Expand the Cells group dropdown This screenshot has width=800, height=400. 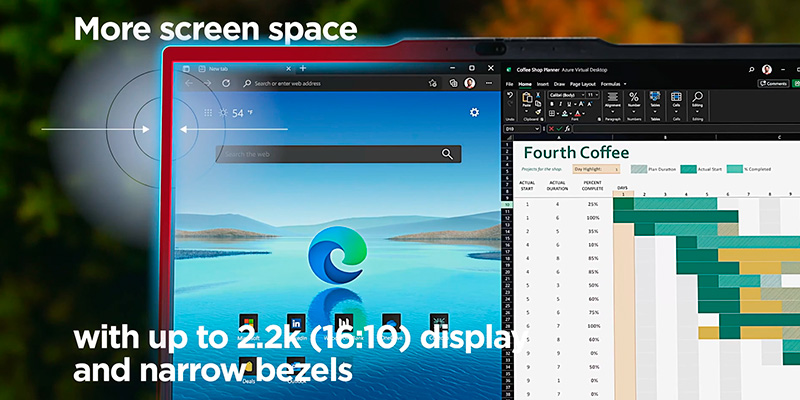click(x=676, y=112)
